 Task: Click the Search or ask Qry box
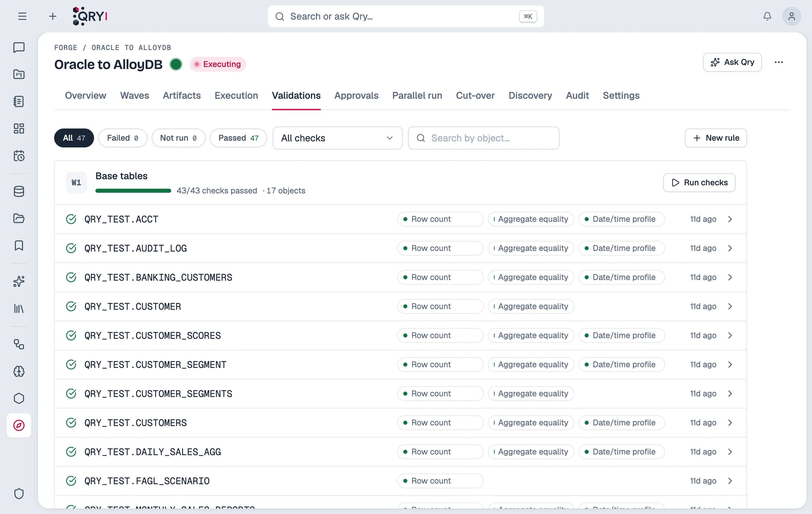(x=406, y=16)
